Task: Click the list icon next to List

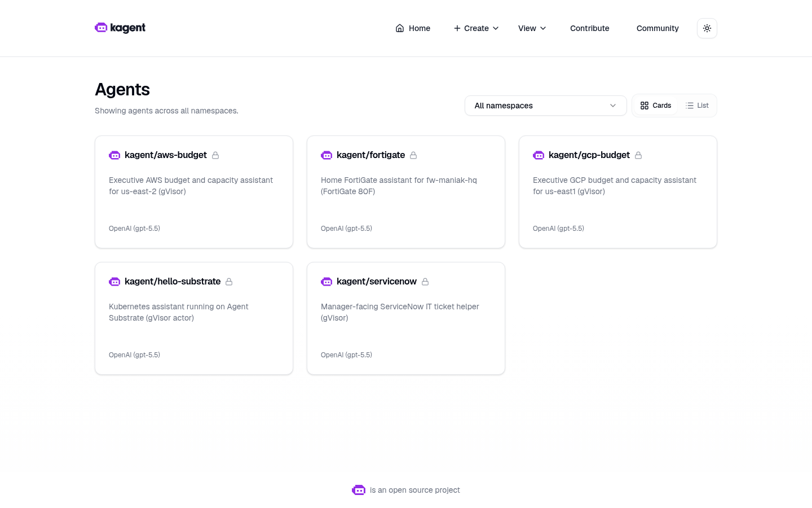Action: pyautogui.click(x=690, y=106)
